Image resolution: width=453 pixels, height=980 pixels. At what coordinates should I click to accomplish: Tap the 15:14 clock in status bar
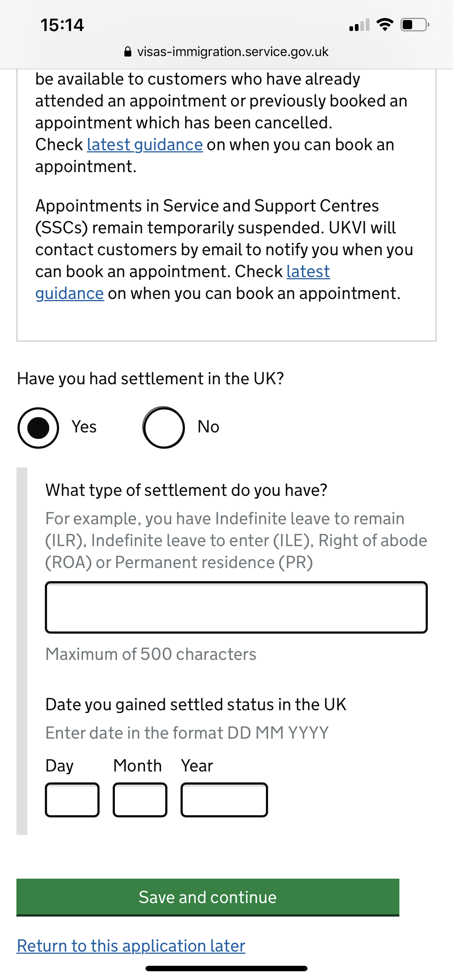[x=62, y=25]
